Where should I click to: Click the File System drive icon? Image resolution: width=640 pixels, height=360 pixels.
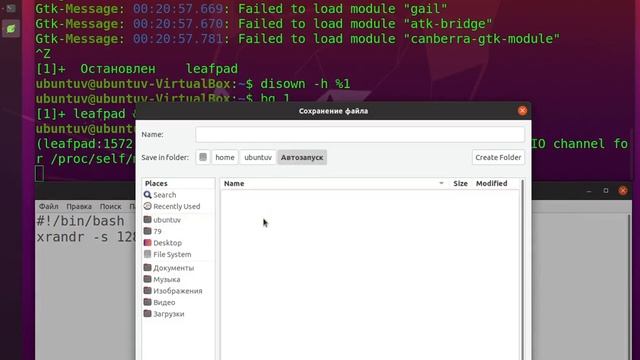pyautogui.click(x=147, y=254)
